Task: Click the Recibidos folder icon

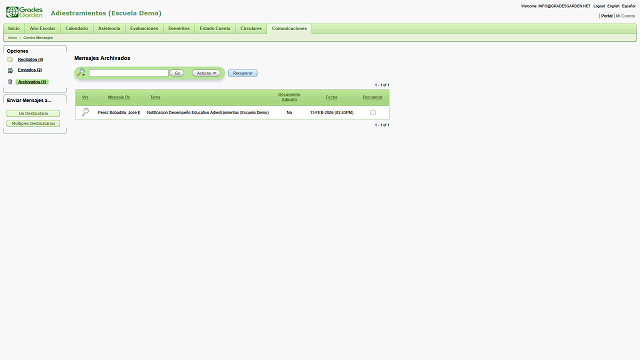Action: pos(10,60)
